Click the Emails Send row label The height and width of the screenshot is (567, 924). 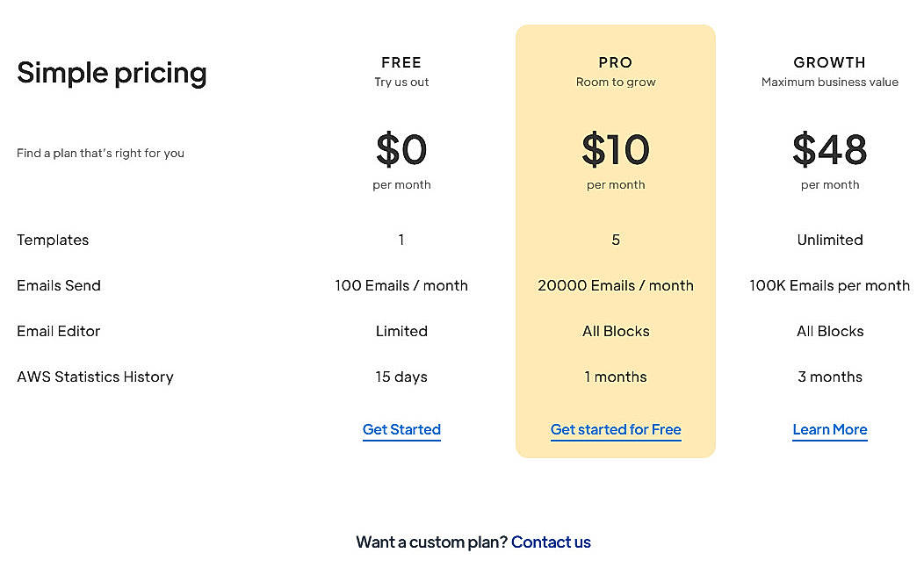pyautogui.click(x=58, y=285)
